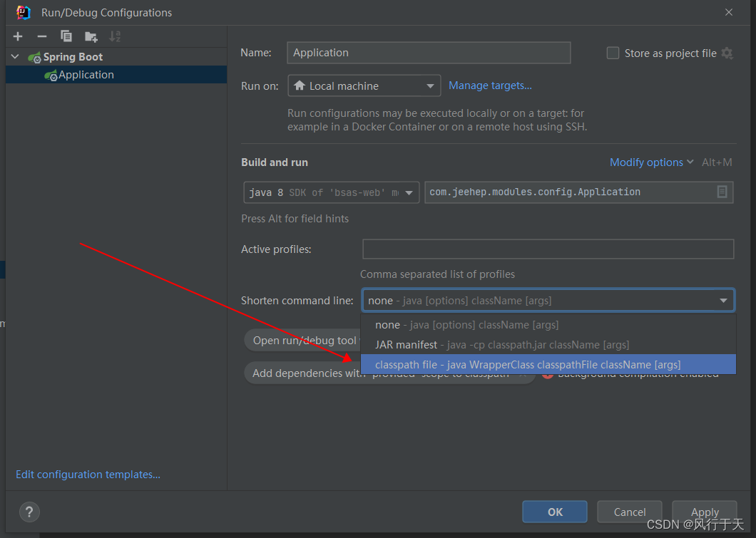Image resolution: width=756 pixels, height=538 pixels.
Task: Open the java 8 SDK dropdown
Action: pos(331,192)
